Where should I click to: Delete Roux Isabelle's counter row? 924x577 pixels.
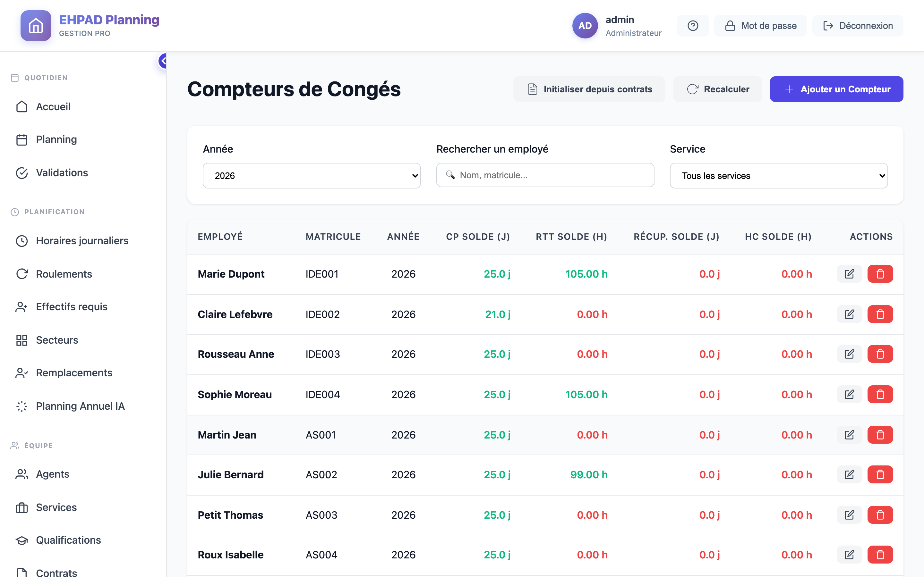click(x=880, y=555)
